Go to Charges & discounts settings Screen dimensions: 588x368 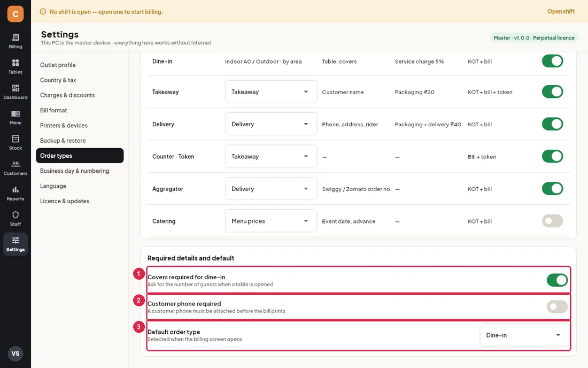80,95
